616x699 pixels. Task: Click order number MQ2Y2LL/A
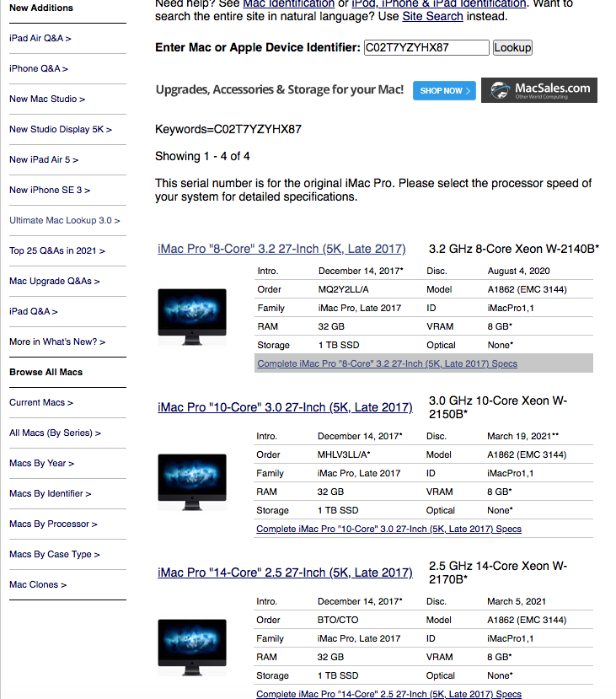pos(344,289)
